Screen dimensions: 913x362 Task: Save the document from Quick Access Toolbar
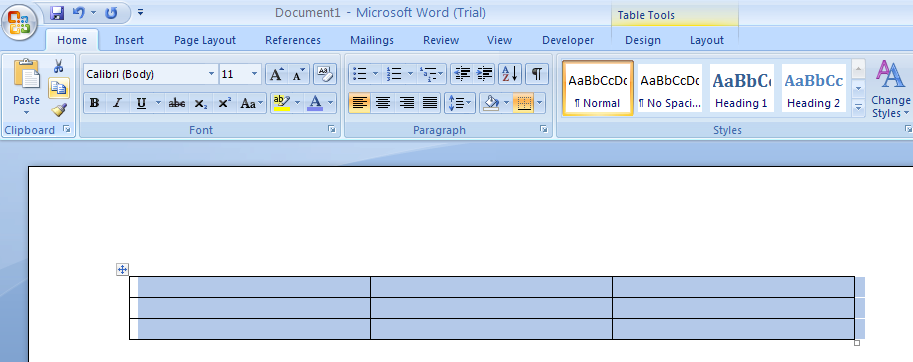pos(56,13)
